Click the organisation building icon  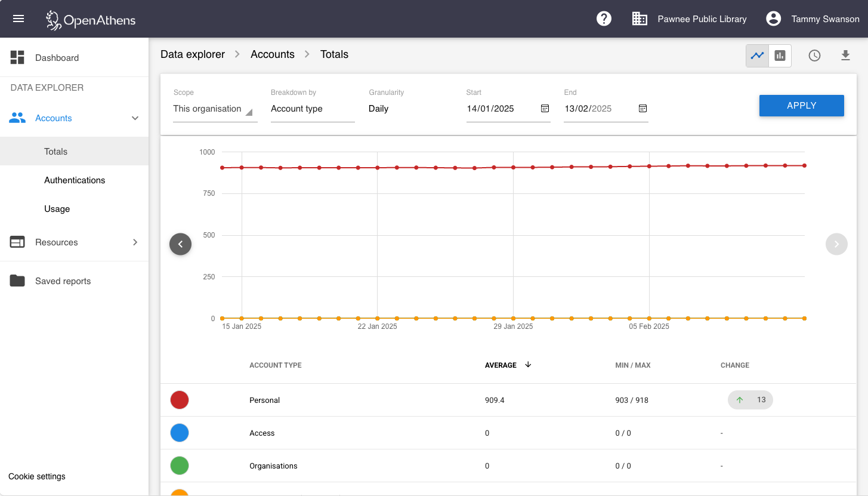tap(640, 19)
